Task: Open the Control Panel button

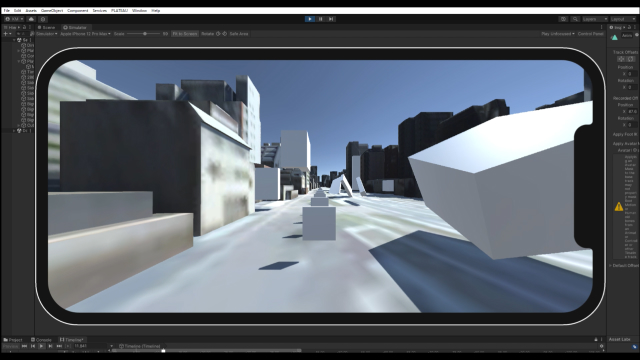Action: (590, 34)
